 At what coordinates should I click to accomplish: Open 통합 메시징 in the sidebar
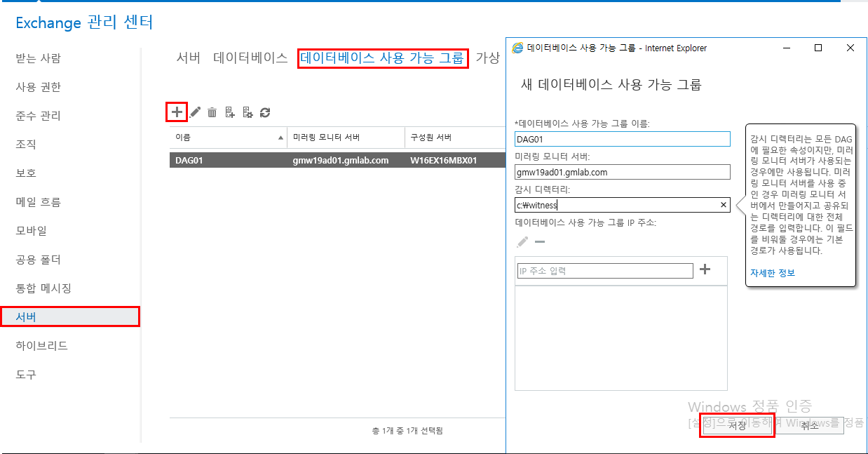[43, 288]
